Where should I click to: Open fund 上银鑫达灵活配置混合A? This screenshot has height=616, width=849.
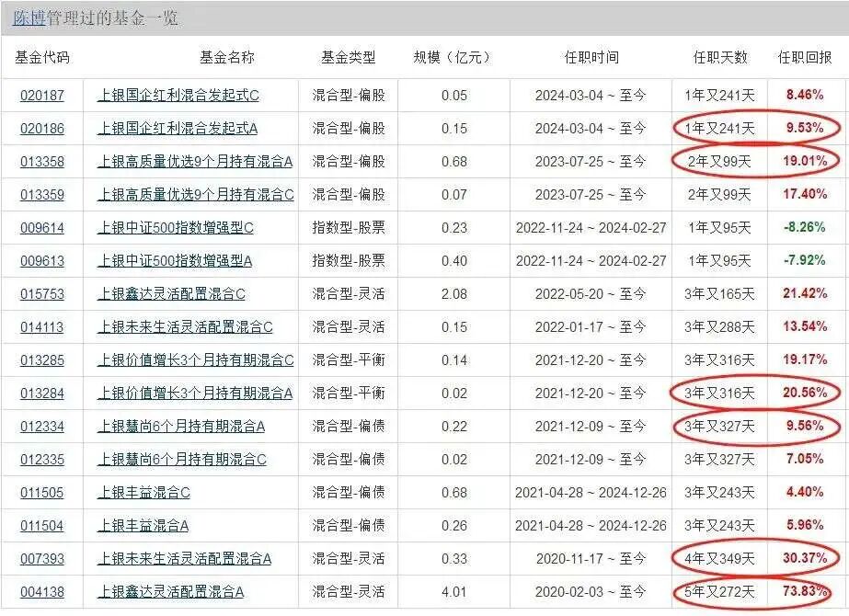[170, 592]
